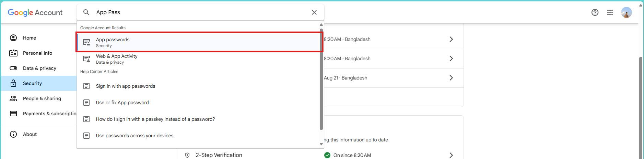Open About in sidebar

pyautogui.click(x=39, y=134)
